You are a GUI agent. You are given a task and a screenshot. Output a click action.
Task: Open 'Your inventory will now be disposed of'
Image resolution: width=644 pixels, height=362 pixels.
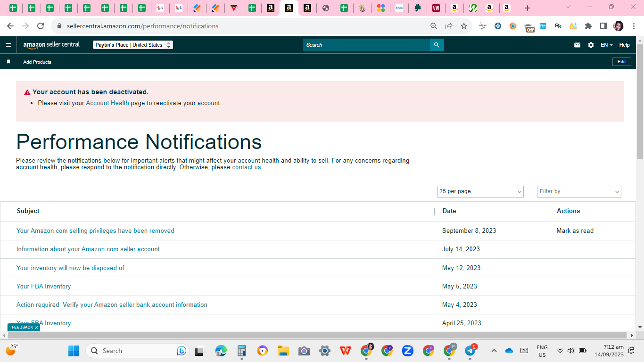(x=70, y=268)
